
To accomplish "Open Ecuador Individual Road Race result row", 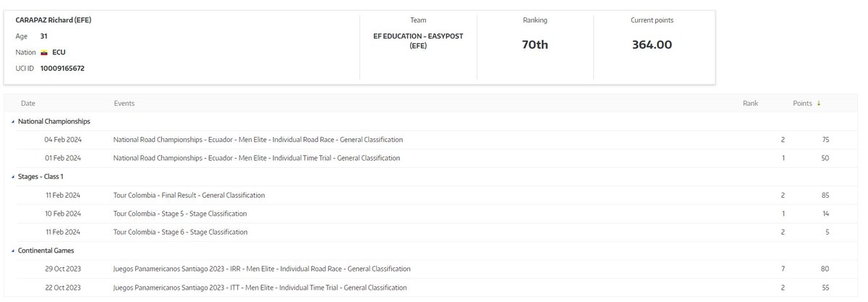I will pos(432,140).
